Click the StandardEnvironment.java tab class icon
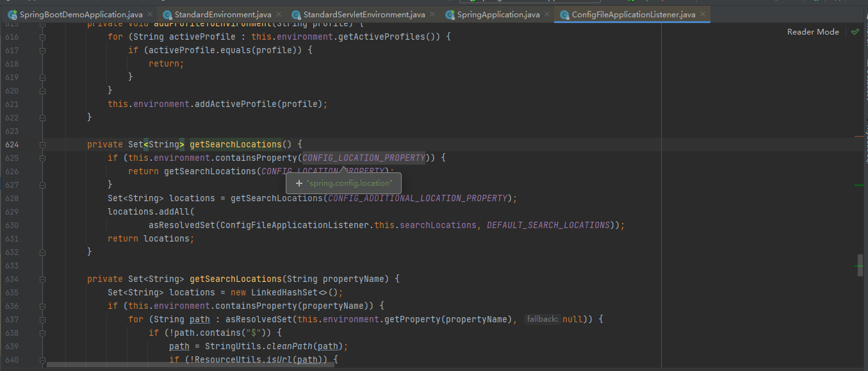This screenshot has width=868, height=371. click(x=167, y=14)
